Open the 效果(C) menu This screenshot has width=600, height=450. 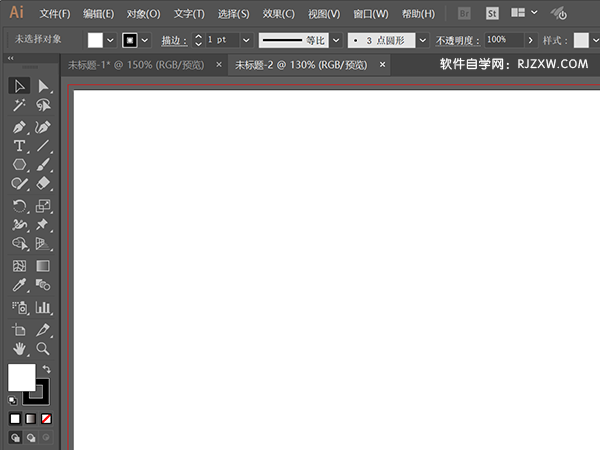(279, 14)
